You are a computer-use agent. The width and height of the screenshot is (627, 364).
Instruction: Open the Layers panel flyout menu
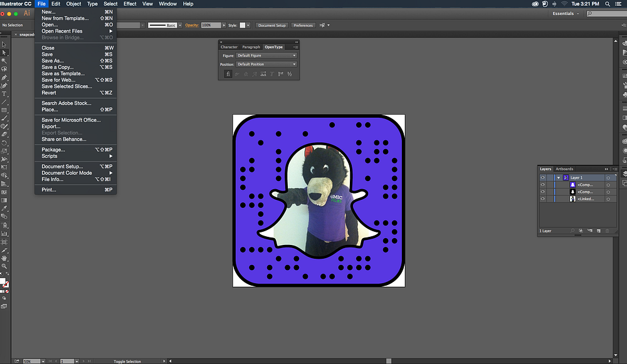tap(615, 169)
